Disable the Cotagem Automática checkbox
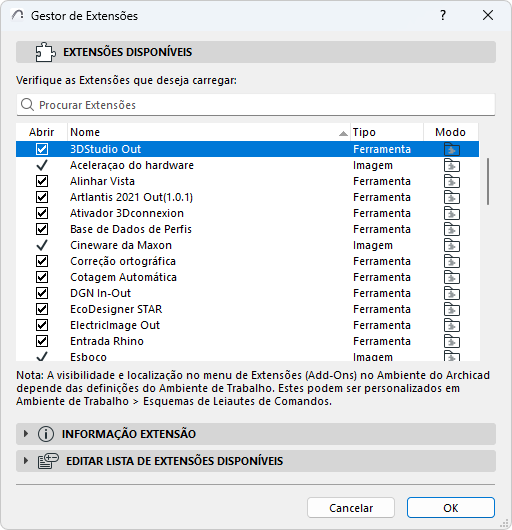Viewport: 512px width, 530px height. click(42, 277)
